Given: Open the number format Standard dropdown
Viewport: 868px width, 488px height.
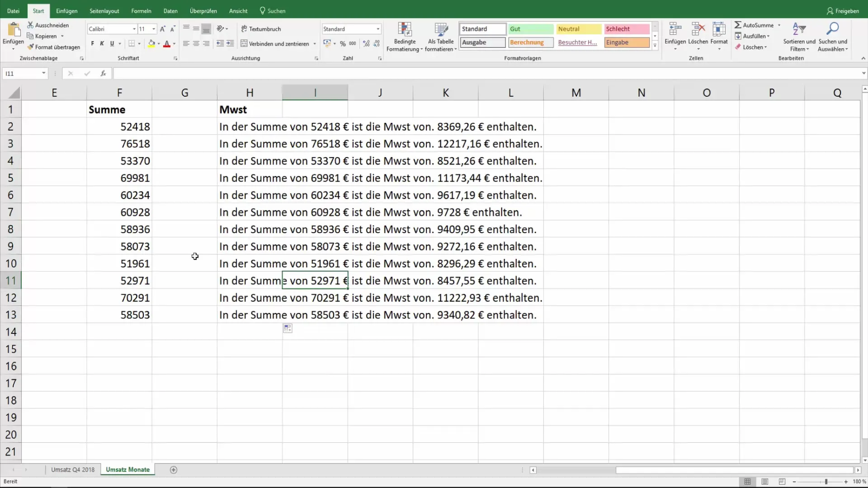Looking at the screenshot, I should click(x=378, y=29).
